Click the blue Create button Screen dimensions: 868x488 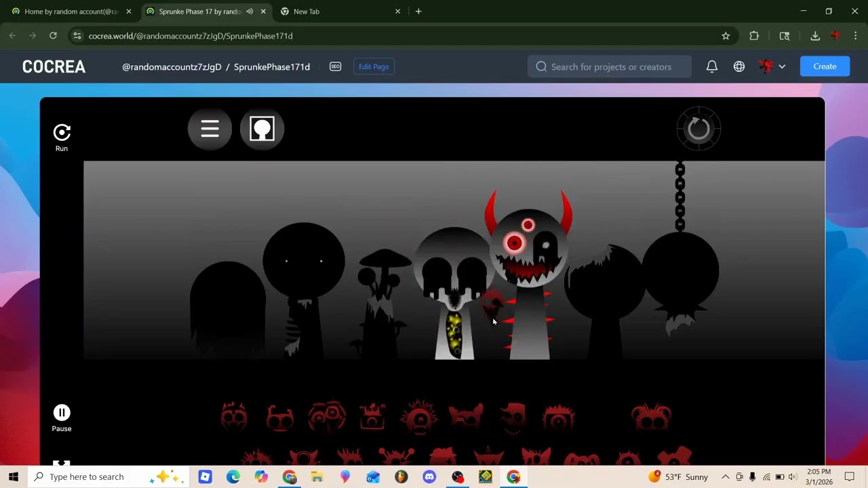[x=825, y=66]
